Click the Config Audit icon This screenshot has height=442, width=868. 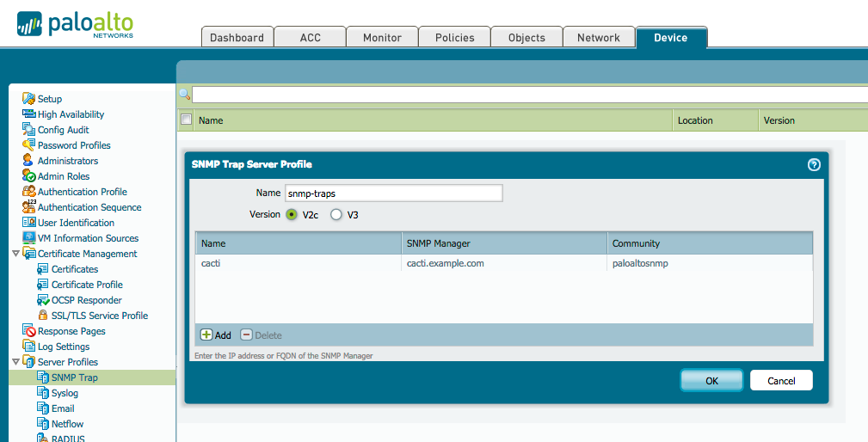click(x=28, y=130)
